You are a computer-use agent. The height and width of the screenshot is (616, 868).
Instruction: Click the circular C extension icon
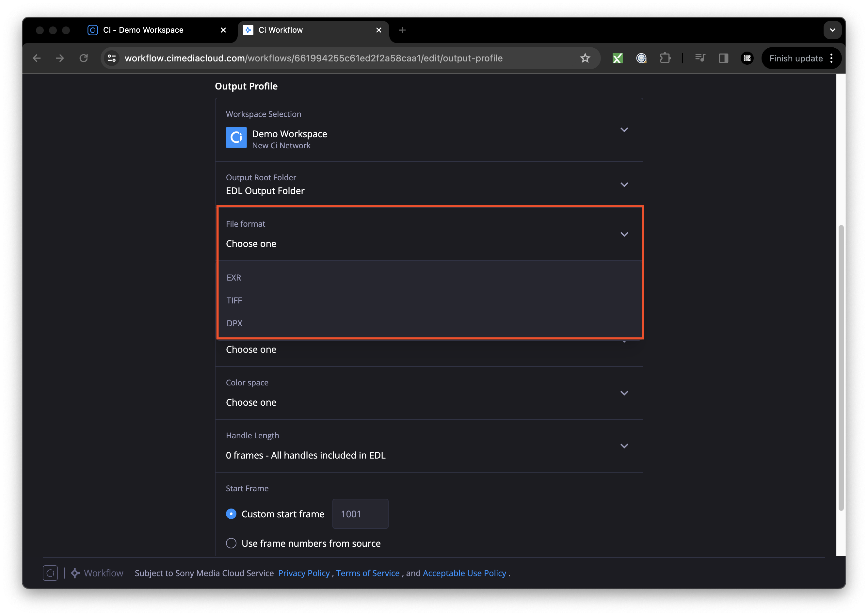[641, 58]
